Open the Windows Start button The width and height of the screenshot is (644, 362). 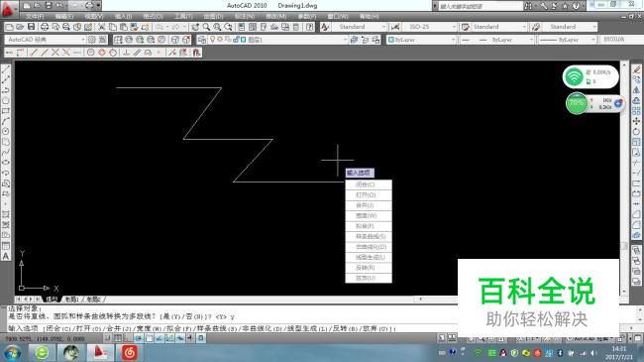13,353
